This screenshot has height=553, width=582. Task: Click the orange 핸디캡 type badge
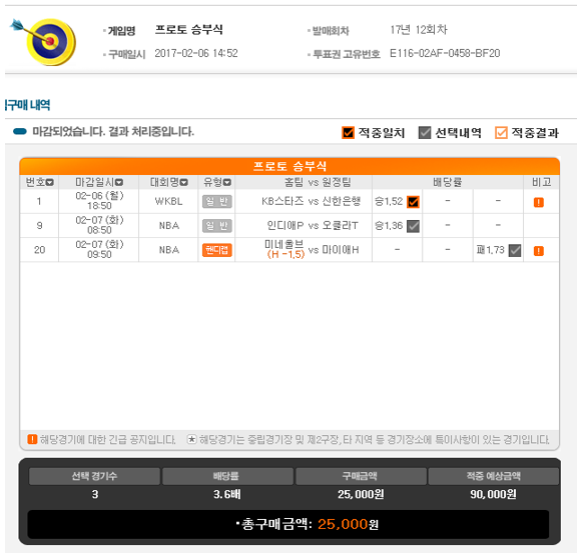click(217, 250)
